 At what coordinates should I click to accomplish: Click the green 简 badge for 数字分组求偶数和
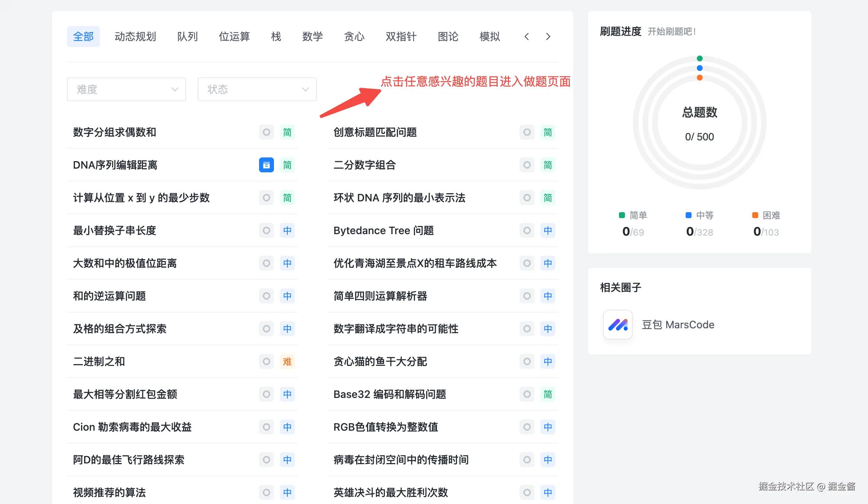click(x=287, y=132)
